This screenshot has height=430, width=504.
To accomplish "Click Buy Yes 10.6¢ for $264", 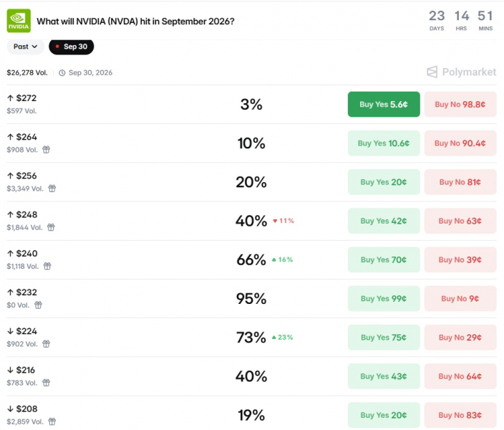I will coord(384,143).
